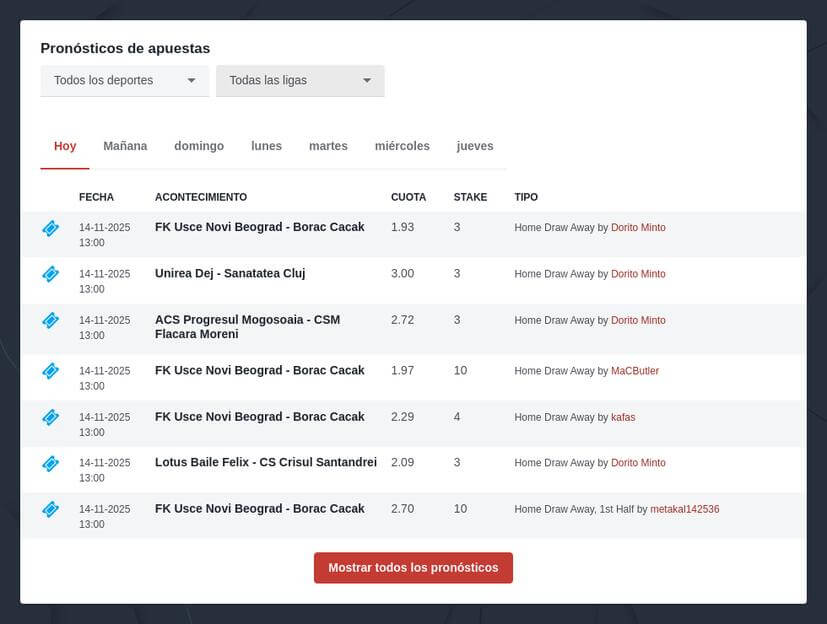View predictions for lunes
This screenshot has height=624, width=827.
[x=266, y=146]
